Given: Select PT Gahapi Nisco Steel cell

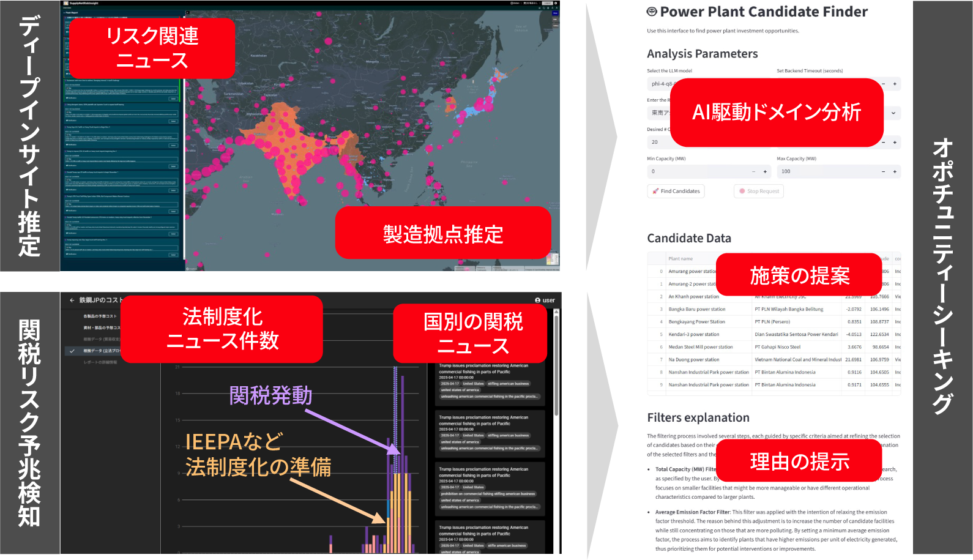Looking at the screenshot, I should coord(797,347).
